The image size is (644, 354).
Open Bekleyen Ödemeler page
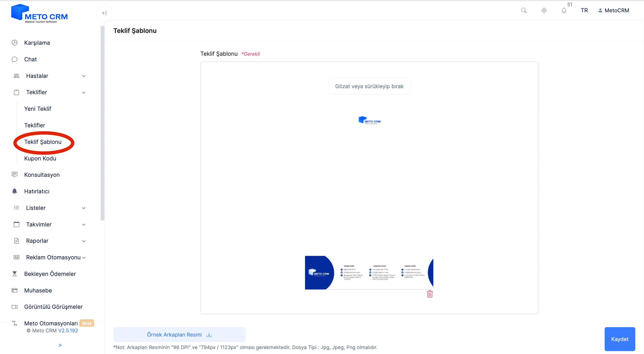click(50, 274)
